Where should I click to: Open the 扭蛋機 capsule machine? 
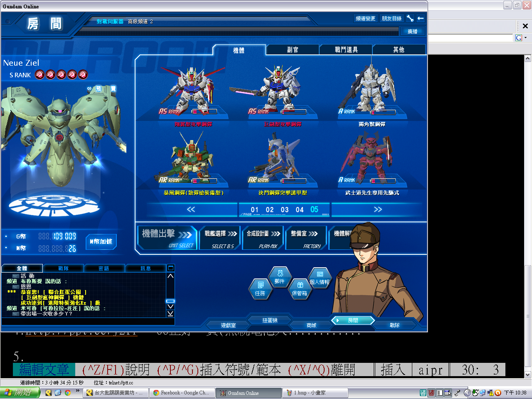point(270,320)
